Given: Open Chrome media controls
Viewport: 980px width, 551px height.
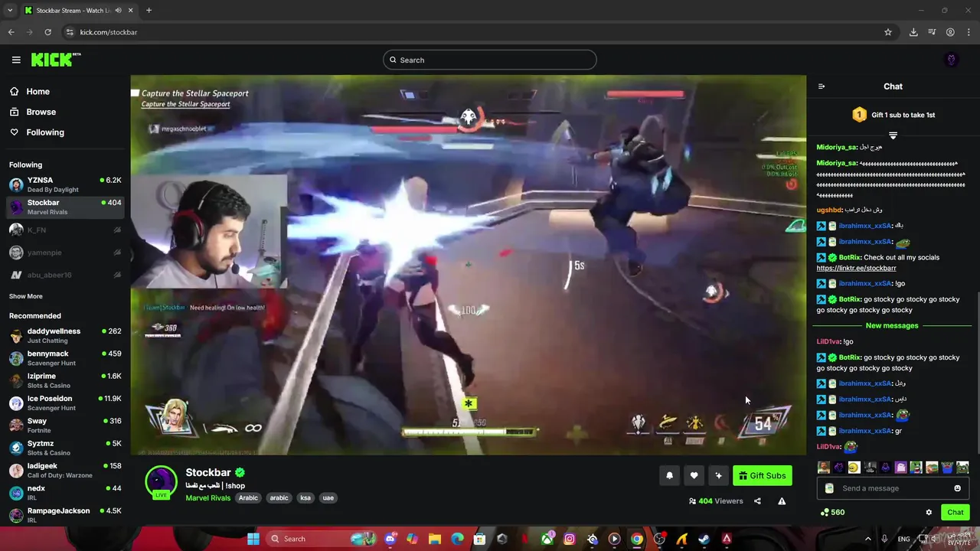Looking at the screenshot, I should click(932, 32).
